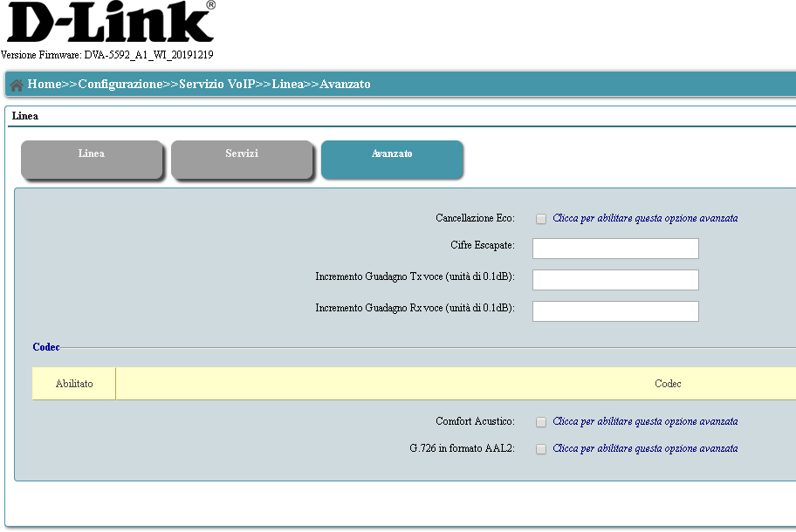
Task: Click hint text beside Cancellazione Eco
Action: click(x=645, y=218)
